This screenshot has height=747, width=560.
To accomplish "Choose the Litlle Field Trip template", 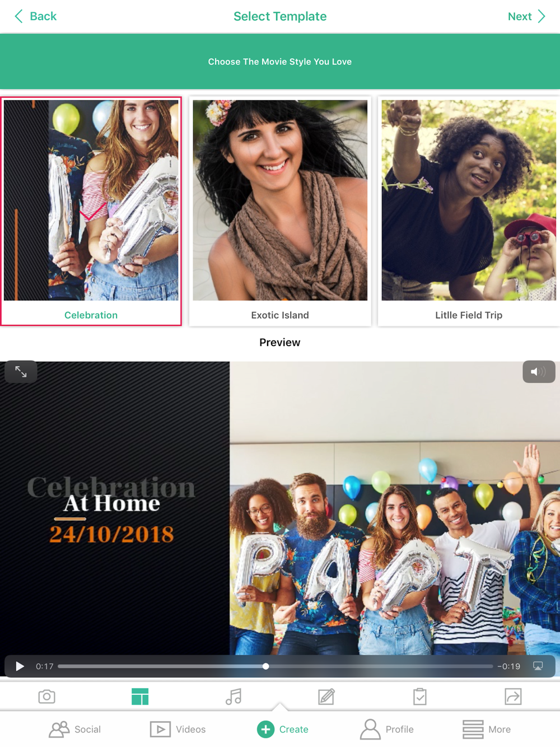I will pyautogui.click(x=469, y=211).
